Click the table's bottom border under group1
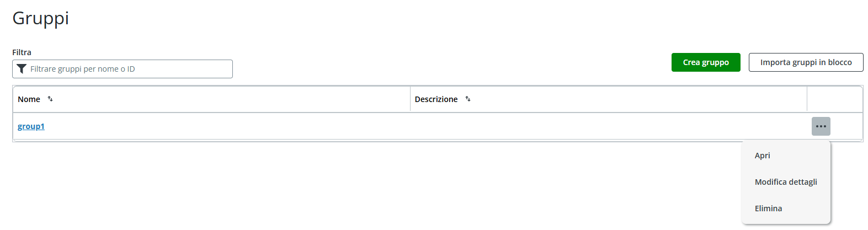 (x=438, y=141)
